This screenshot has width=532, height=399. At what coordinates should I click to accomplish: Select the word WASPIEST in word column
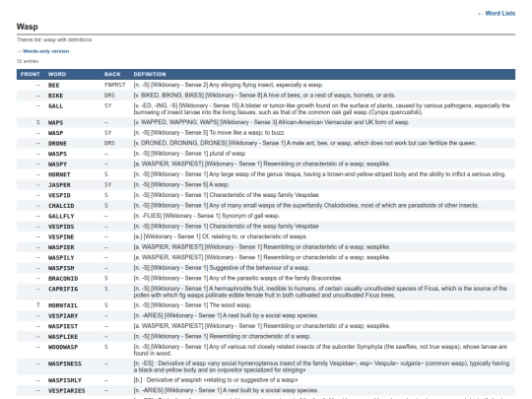[x=63, y=326]
